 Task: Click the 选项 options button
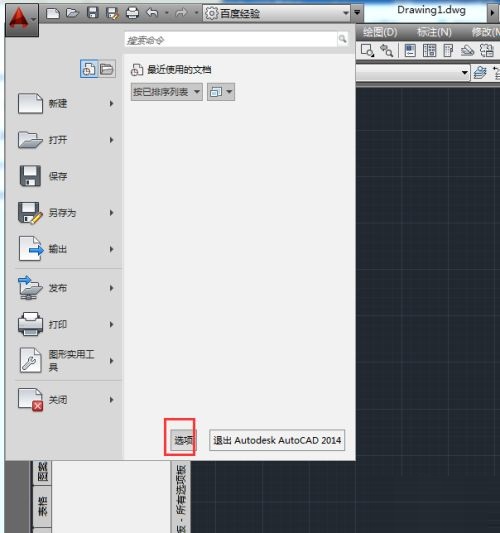click(x=183, y=440)
